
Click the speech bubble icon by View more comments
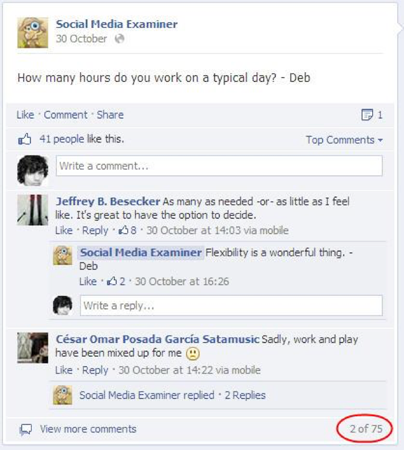[26, 429]
